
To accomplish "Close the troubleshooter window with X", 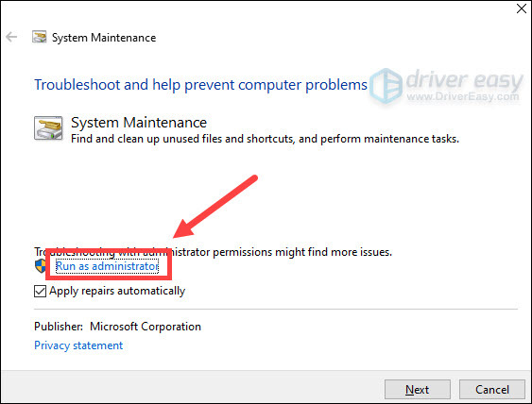I will click(x=522, y=8).
